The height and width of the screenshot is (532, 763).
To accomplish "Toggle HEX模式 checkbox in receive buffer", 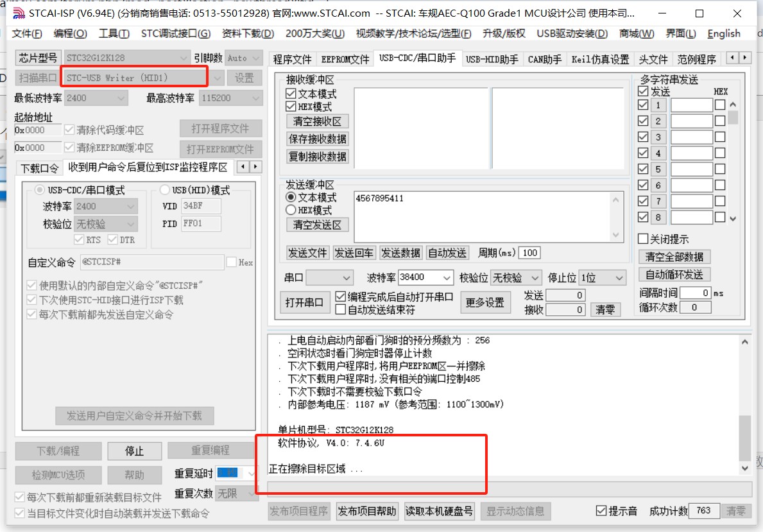I will tap(291, 106).
